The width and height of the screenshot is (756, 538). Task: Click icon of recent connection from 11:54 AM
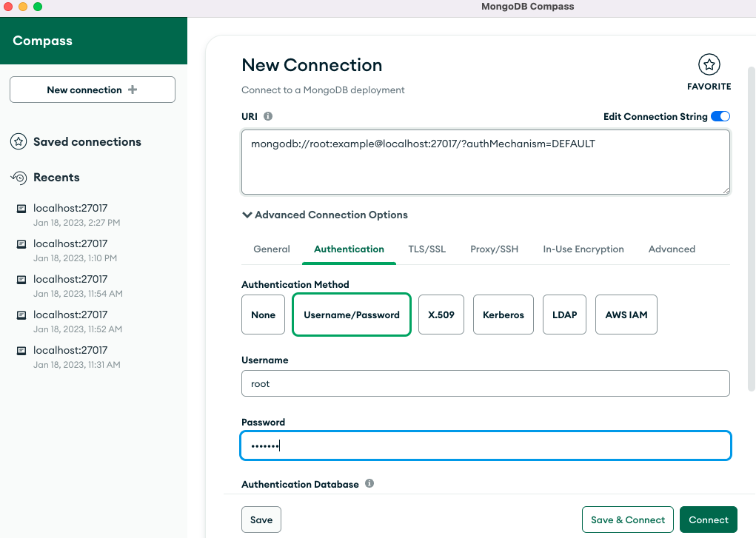21,280
